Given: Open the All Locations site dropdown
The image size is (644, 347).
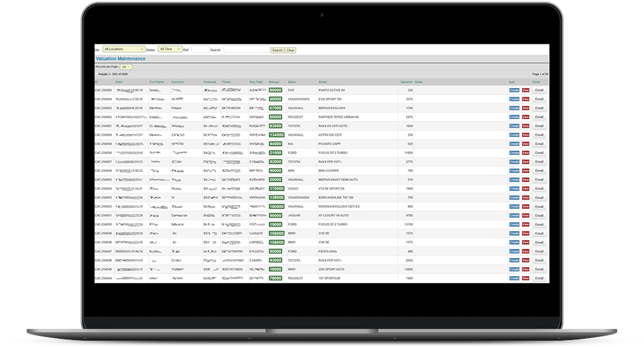Looking at the screenshot, I should tap(124, 50).
